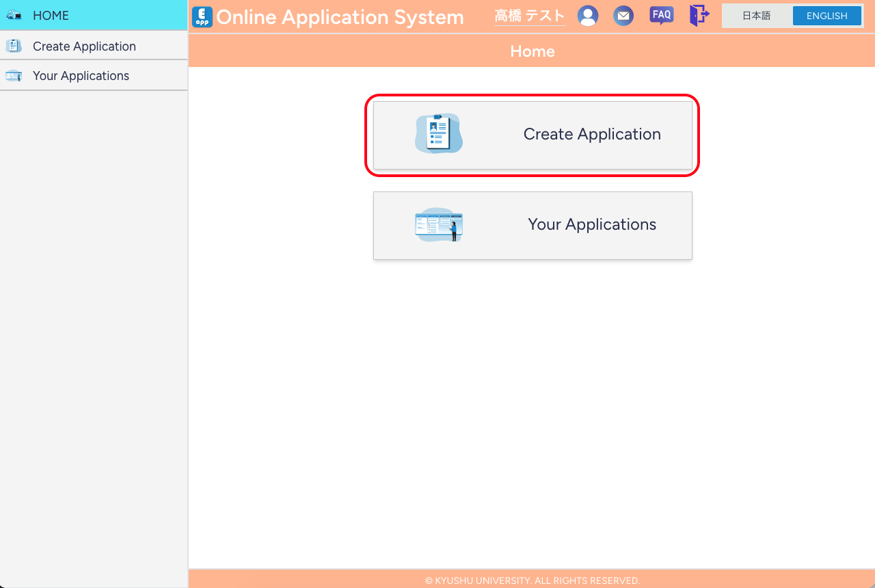875x588 pixels.
Task: Open the FAQ icon
Action: pyautogui.click(x=661, y=14)
